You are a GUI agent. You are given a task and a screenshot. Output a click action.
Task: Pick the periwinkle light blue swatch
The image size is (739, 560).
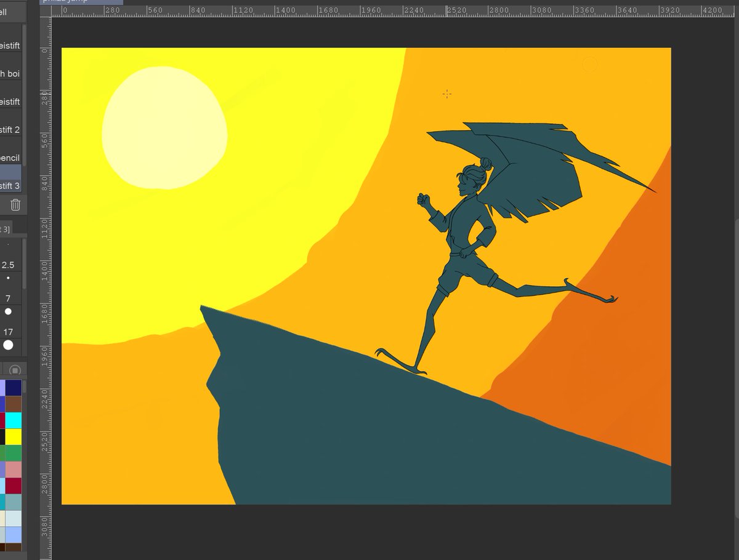coord(14,535)
